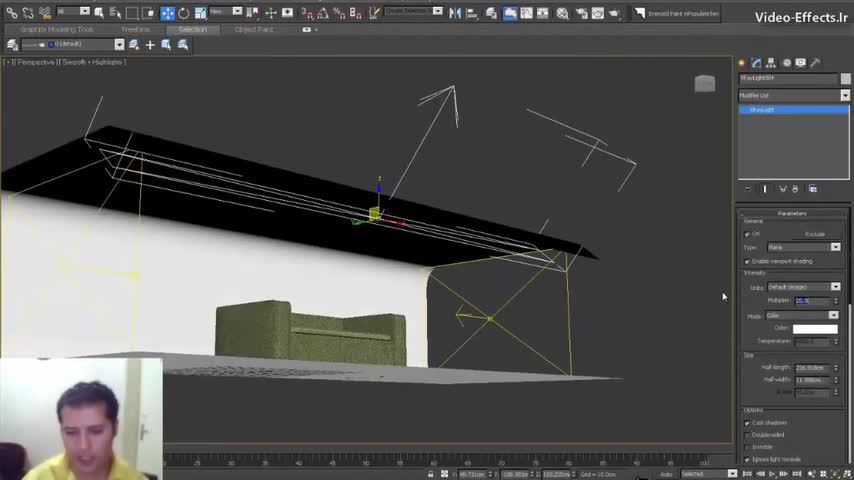Switch to the Freeform ribbon tab
854x480 pixels.
click(x=136, y=29)
